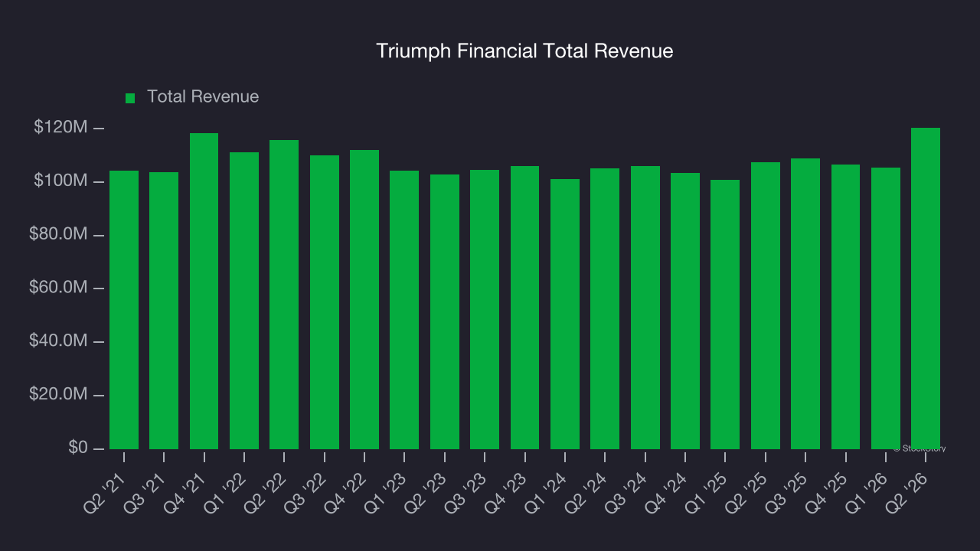Image resolution: width=980 pixels, height=551 pixels.
Task: Click the Q2 '21 revenue bar
Action: pyautogui.click(x=124, y=310)
